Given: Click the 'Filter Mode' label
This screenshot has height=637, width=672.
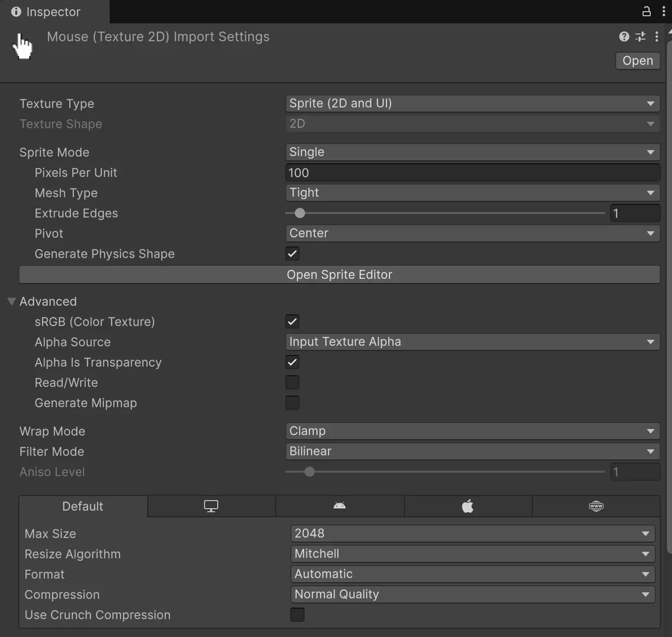Looking at the screenshot, I should click(52, 451).
